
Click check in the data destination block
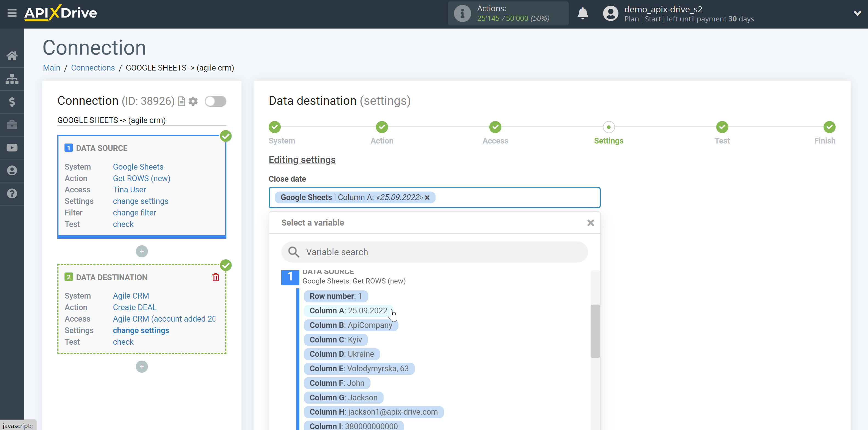coord(123,342)
